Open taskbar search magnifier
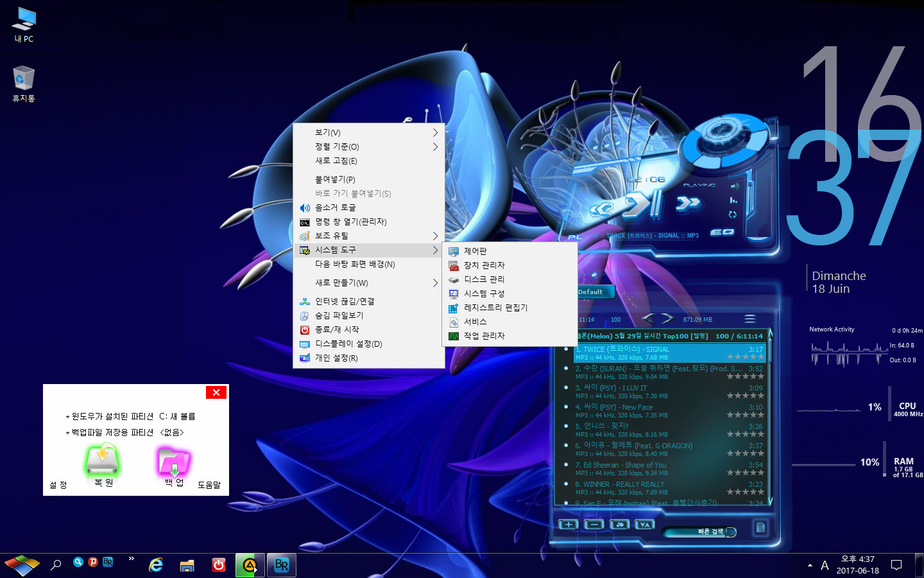Image resolution: width=924 pixels, height=578 pixels. [56, 565]
